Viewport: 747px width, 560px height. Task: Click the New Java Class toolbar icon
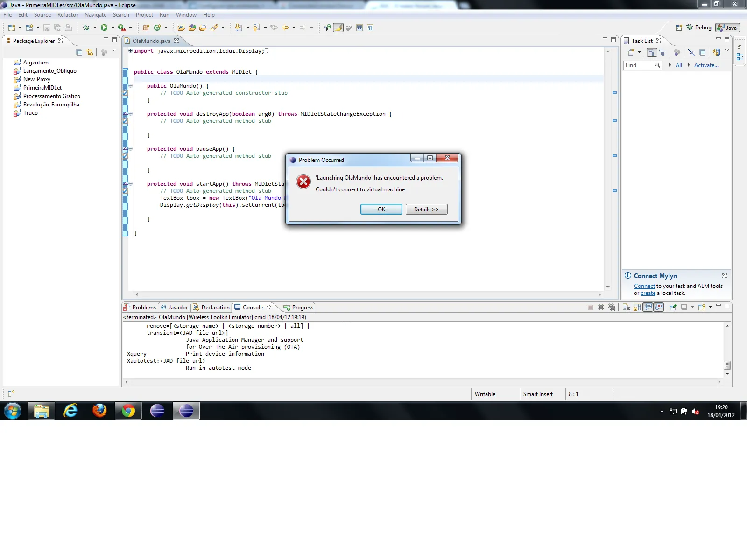click(x=158, y=28)
